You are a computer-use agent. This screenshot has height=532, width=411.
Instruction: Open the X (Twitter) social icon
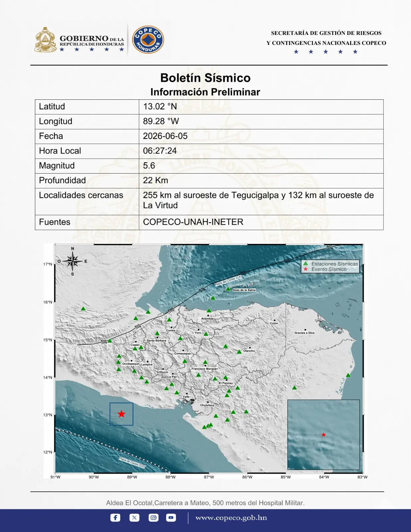click(x=134, y=517)
